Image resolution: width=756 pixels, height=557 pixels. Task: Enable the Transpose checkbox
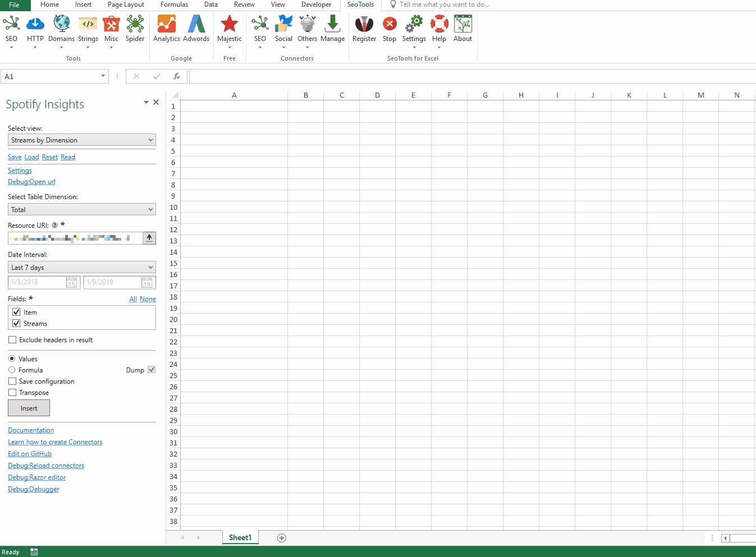(x=12, y=393)
